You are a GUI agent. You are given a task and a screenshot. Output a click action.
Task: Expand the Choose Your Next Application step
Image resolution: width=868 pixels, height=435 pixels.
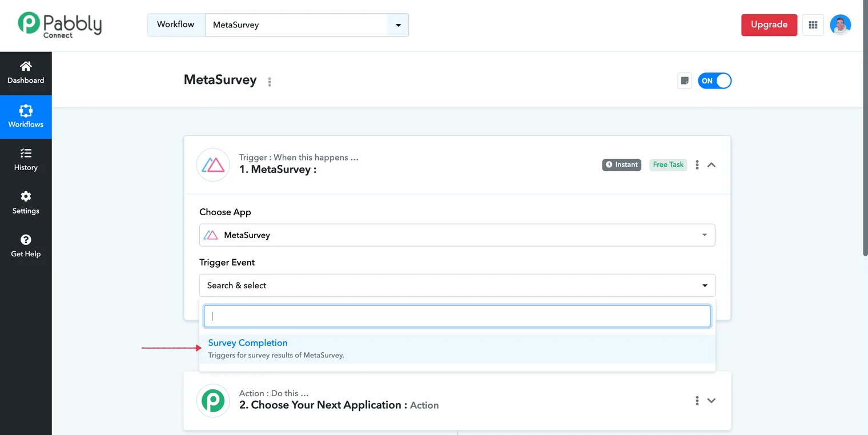tap(712, 401)
